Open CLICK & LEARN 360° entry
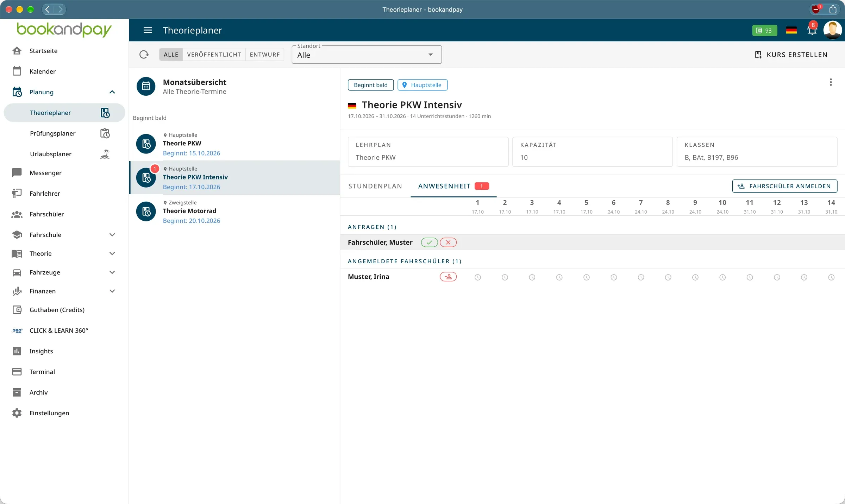The height and width of the screenshot is (504, 845). (64, 330)
